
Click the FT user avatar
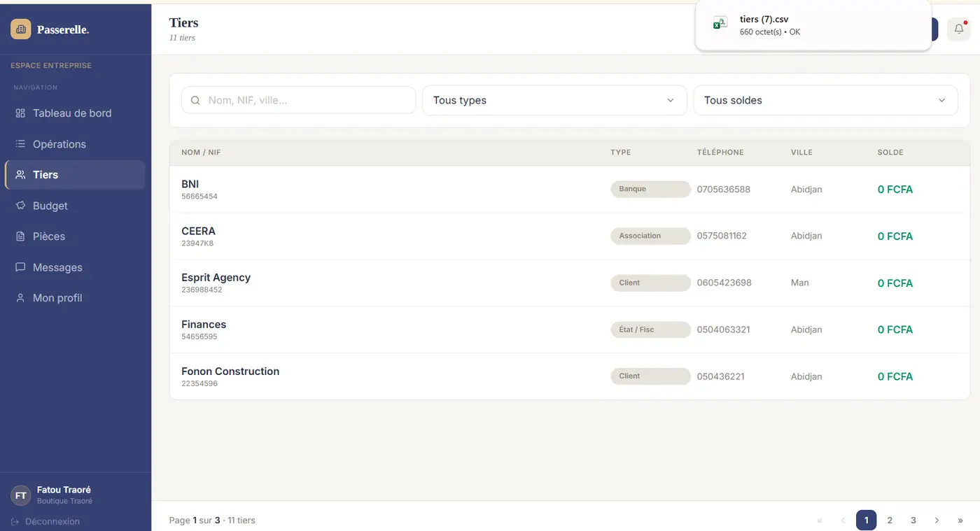[x=21, y=495]
